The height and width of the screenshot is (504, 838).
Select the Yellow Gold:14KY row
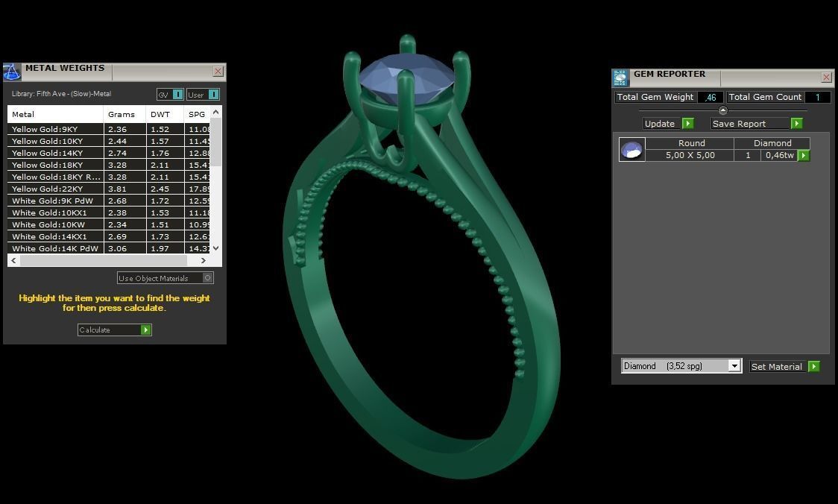click(x=109, y=153)
